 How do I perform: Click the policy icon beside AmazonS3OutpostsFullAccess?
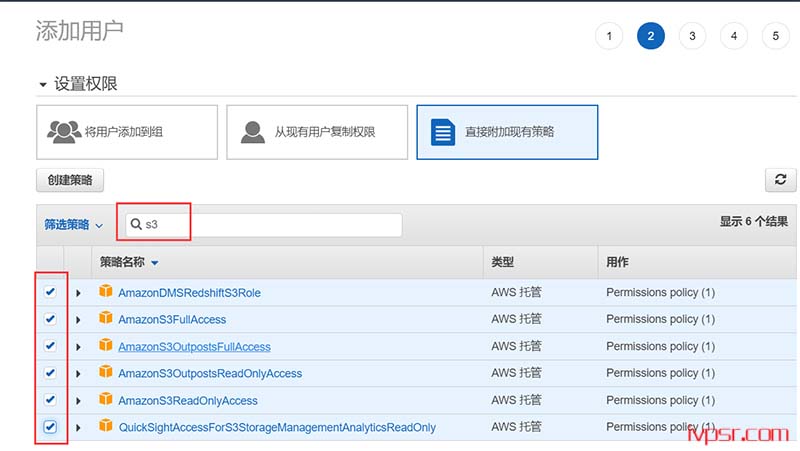106,345
